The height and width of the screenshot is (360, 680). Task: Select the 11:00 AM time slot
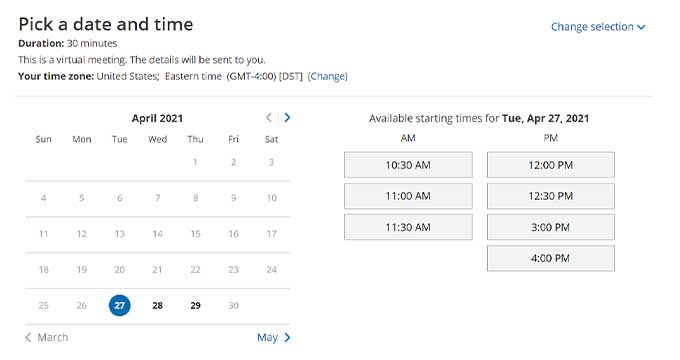(408, 196)
